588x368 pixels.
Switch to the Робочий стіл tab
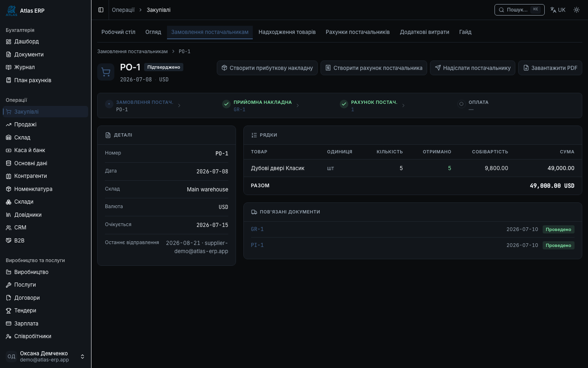(118, 32)
